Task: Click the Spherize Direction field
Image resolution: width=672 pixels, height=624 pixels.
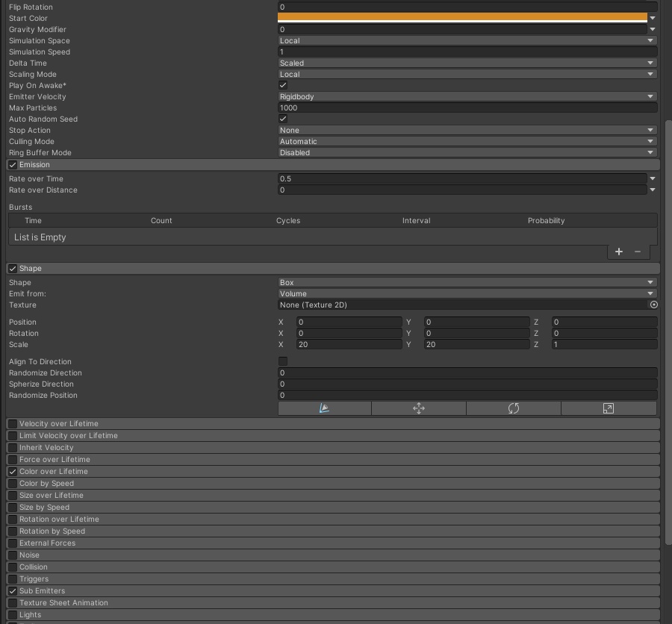Action: tap(467, 384)
